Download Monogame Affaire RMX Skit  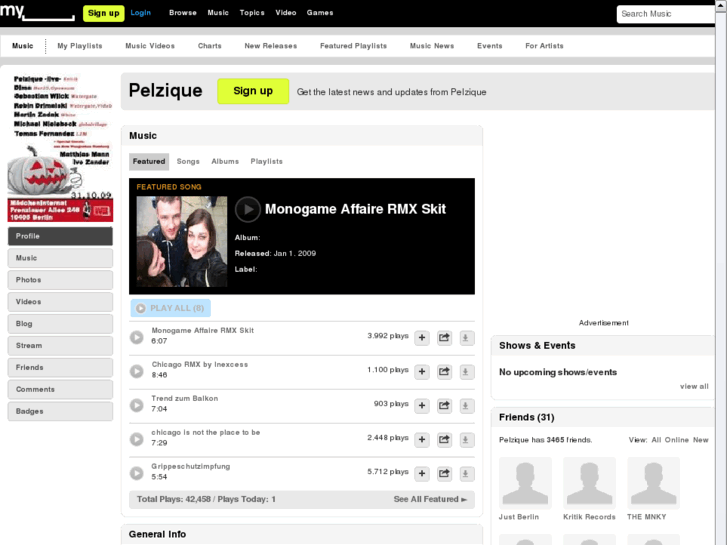tap(466, 338)
